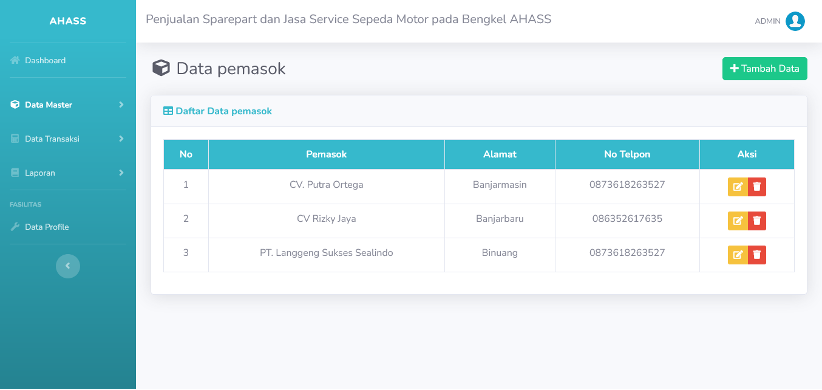Click the Pemasok column header
Screen dimensions: 822x390
pos(326,154)
